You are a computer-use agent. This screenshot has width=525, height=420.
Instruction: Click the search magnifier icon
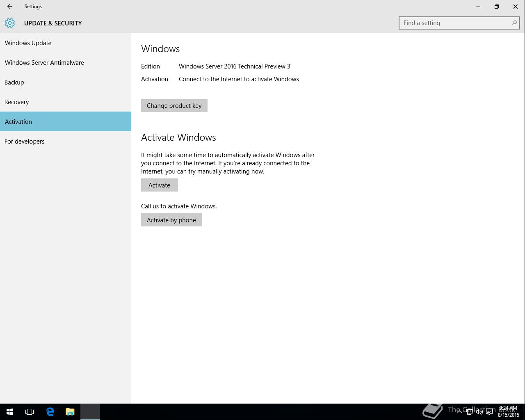514,23
